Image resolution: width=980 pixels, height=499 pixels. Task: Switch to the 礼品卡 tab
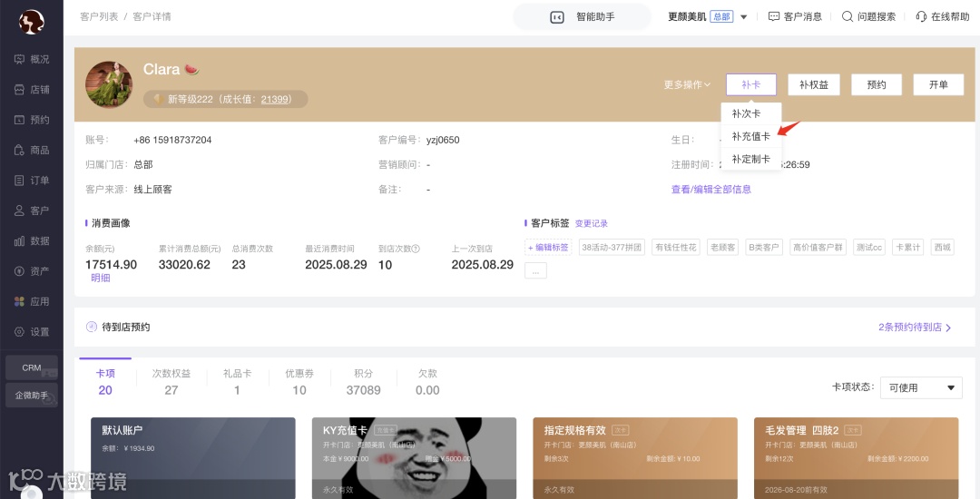(237, 382)
